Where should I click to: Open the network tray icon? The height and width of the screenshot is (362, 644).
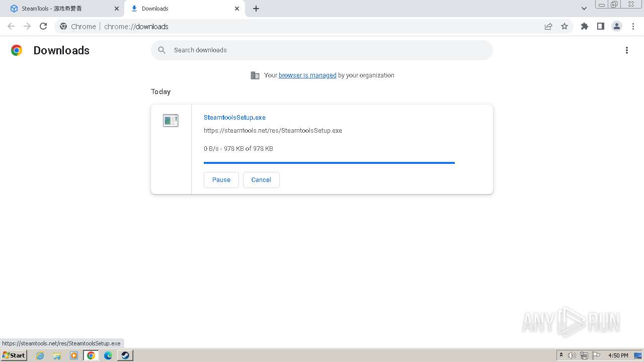tap(584, 355)
